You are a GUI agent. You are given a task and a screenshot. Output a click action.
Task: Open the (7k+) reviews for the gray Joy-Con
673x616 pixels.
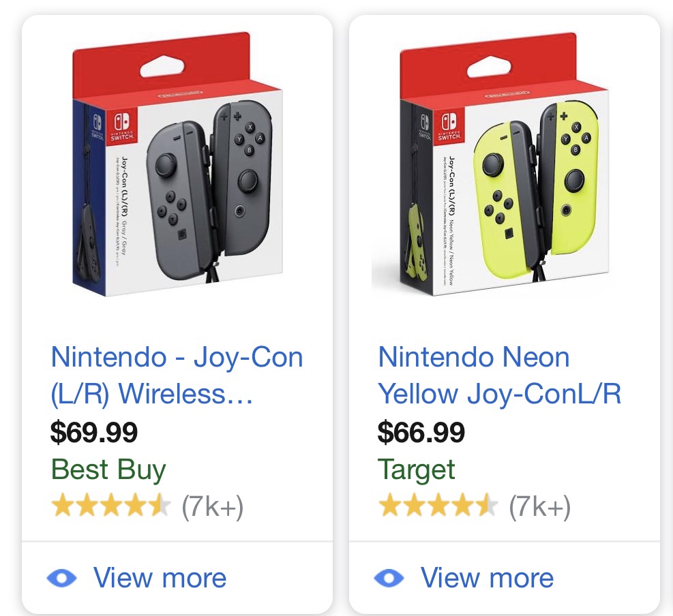tap(212, 506)
